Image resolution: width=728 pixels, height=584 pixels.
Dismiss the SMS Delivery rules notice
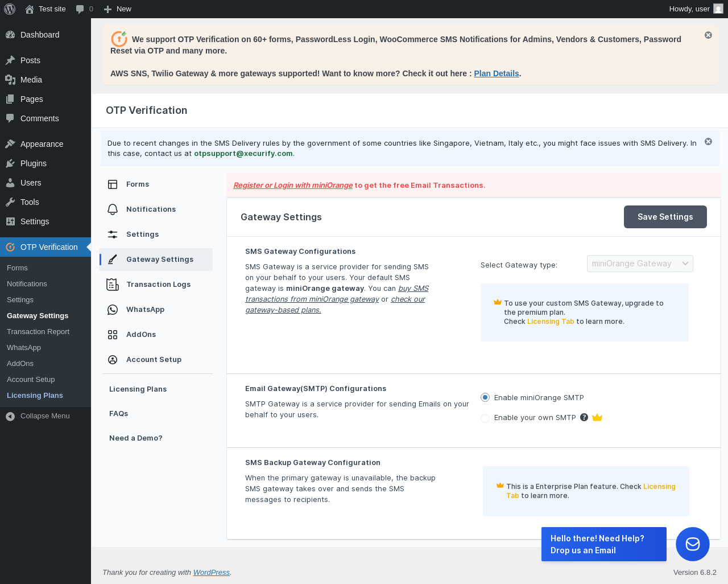click(x=708, y=142)
